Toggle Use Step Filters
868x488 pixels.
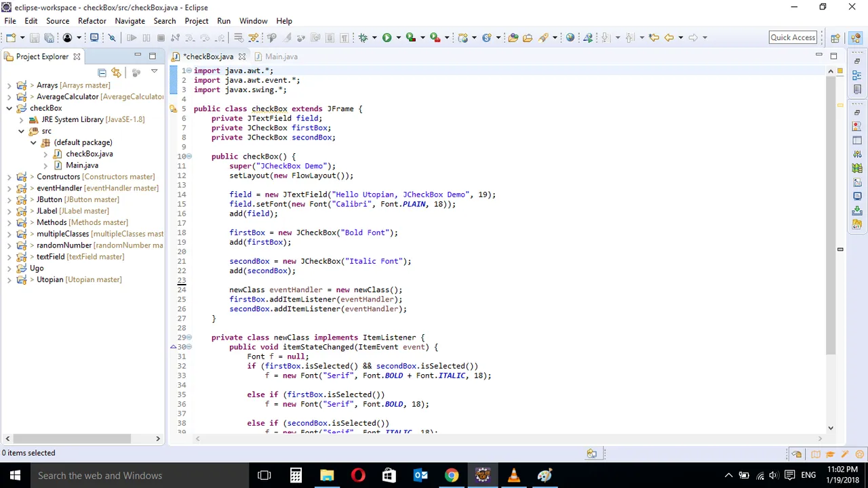coord(253,38)
